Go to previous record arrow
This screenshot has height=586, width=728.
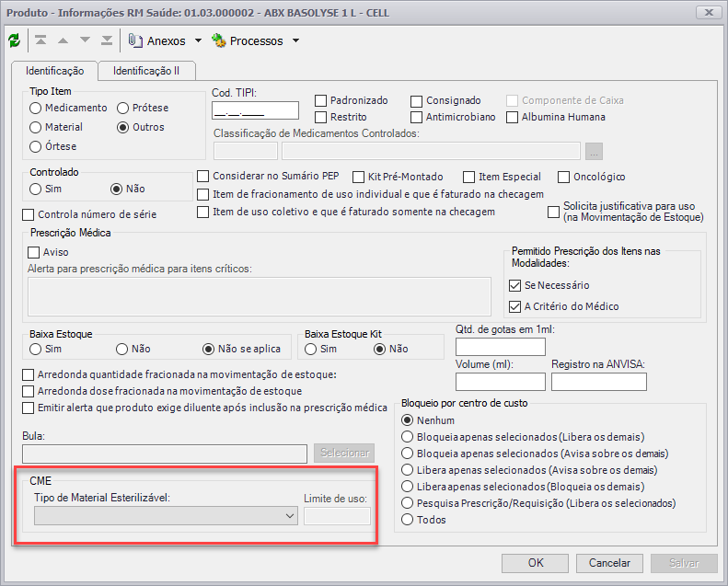point(63,40)
